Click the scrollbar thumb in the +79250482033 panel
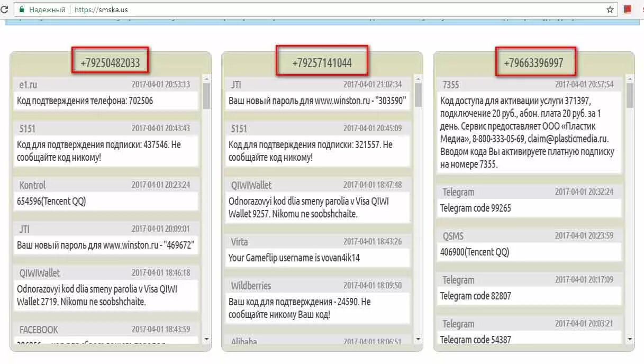The height and width of the screenshot is (364, 644). click(206, 96)
